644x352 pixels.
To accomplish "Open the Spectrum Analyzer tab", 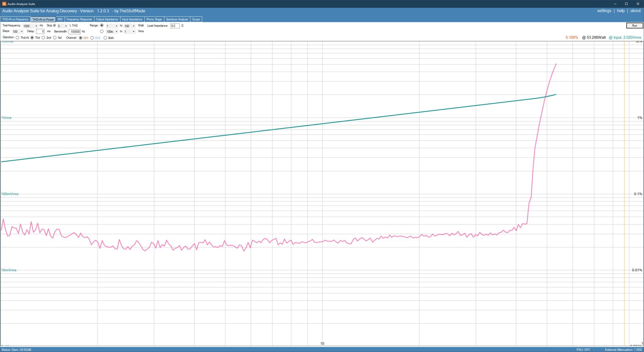I will [x=177, y=19].
